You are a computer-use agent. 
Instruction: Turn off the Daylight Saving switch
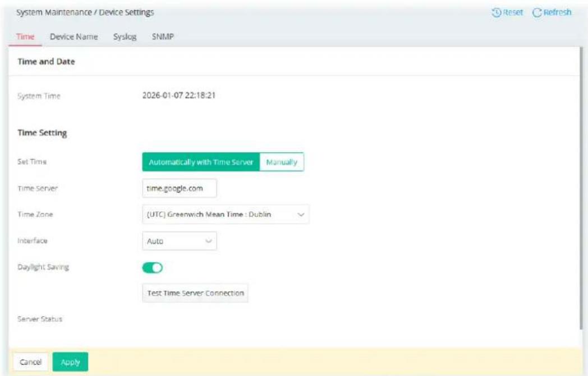pos(152,267)
